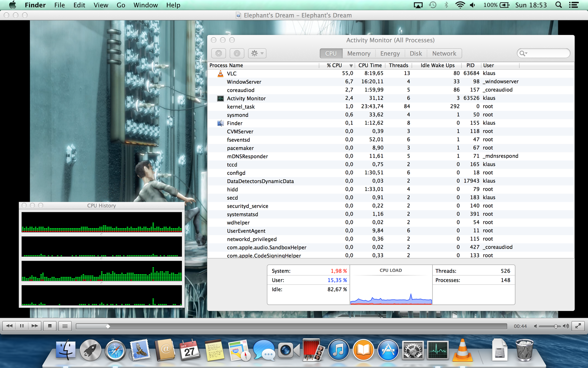Open the Trash from the Dock
Viewport: 588px width, 368px height.
point(524,350)
